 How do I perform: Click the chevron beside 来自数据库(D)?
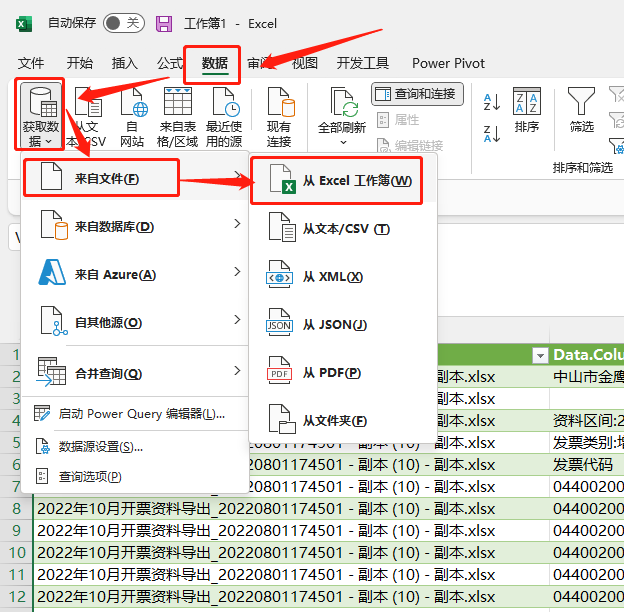tap(237, 224)
